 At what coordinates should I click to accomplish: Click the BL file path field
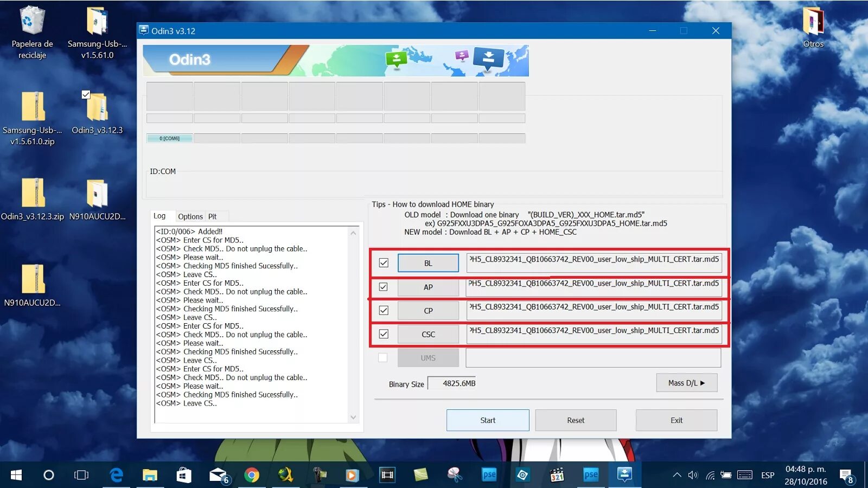[594, 262]
